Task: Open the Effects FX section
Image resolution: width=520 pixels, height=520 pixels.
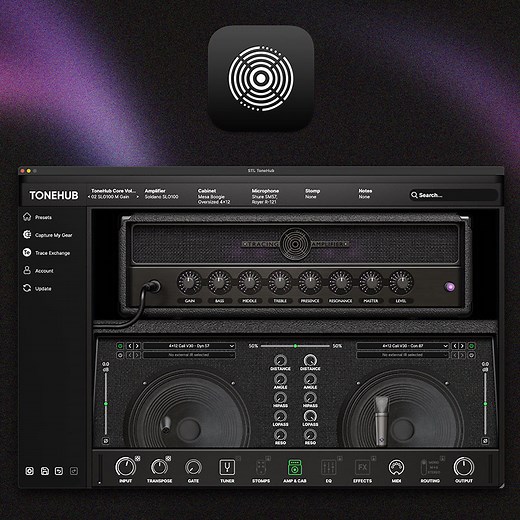Action: click(362, 467)
